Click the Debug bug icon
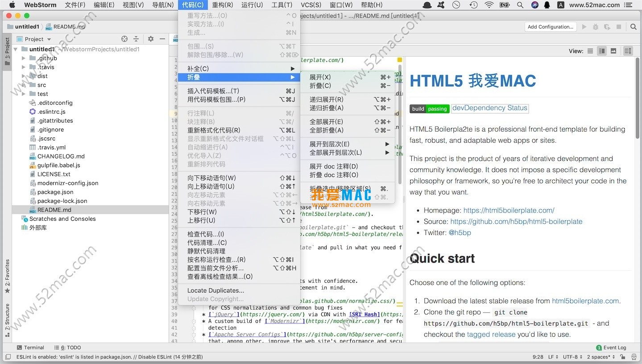The width and height of the screenshot is (642, 364). [595, 27]
